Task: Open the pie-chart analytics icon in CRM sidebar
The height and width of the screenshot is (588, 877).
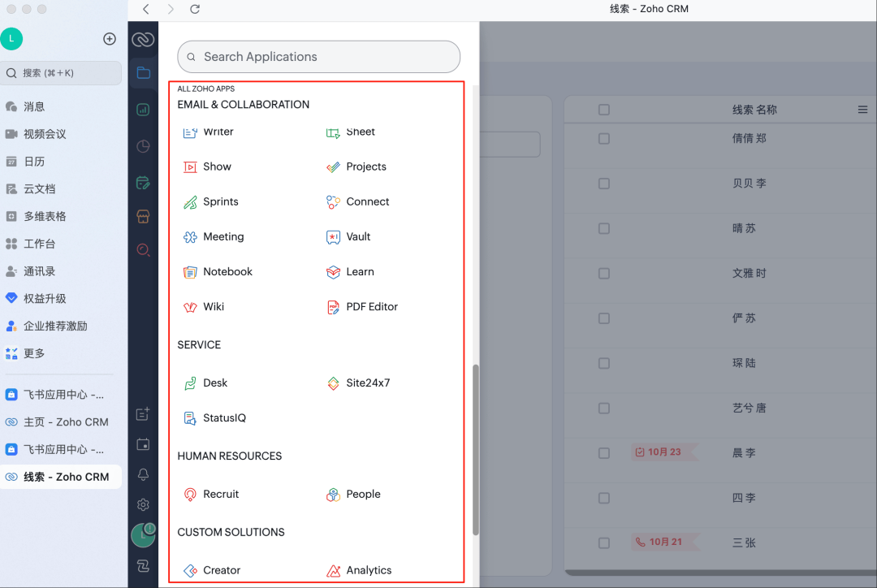Action: 143,146
